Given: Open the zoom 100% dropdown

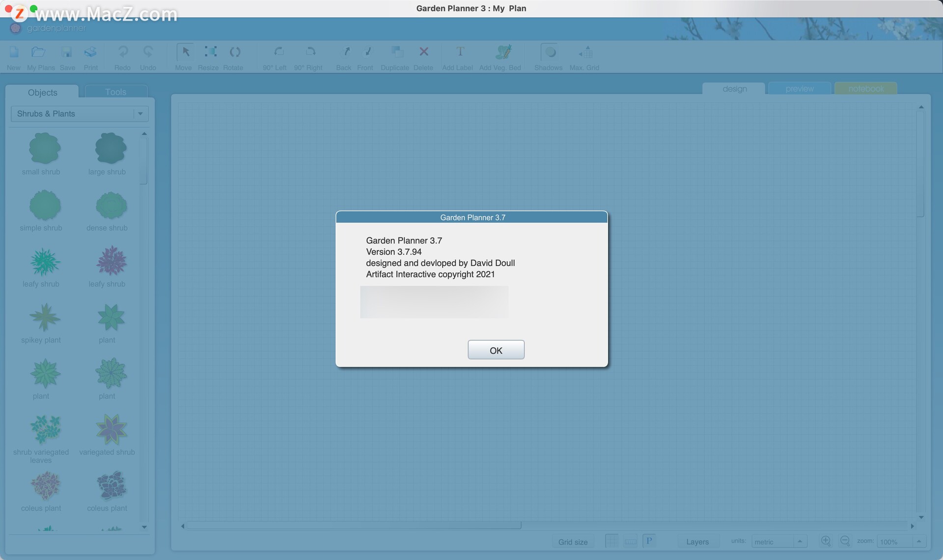Looking at the screenshot, I should 901,542.
